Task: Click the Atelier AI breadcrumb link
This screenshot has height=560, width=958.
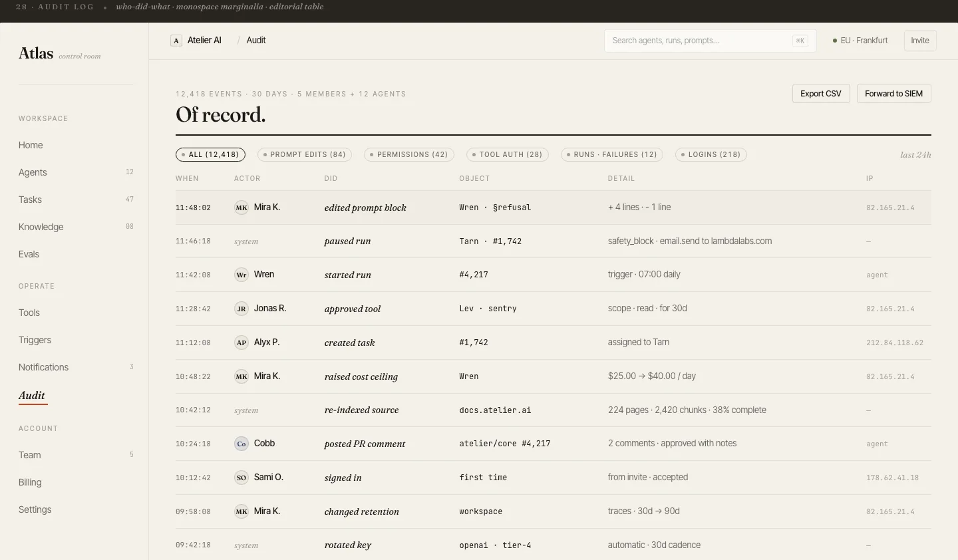Action: (204, 41)
